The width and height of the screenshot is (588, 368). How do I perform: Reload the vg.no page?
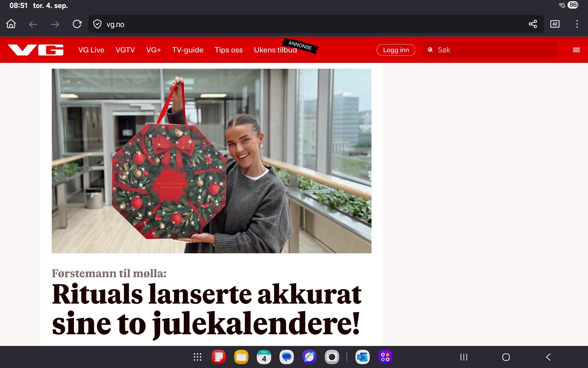(x=77, y=24)
